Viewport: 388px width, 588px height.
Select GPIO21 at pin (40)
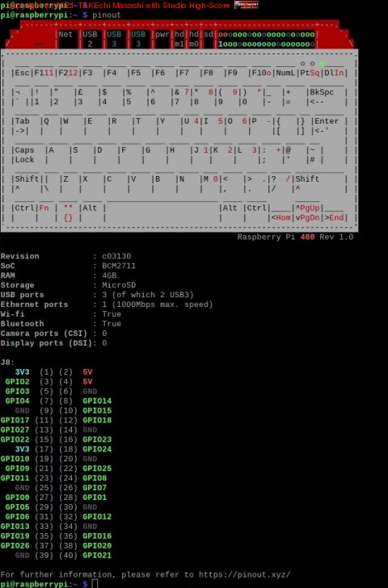pyautogui.click(x=97, y=556)
